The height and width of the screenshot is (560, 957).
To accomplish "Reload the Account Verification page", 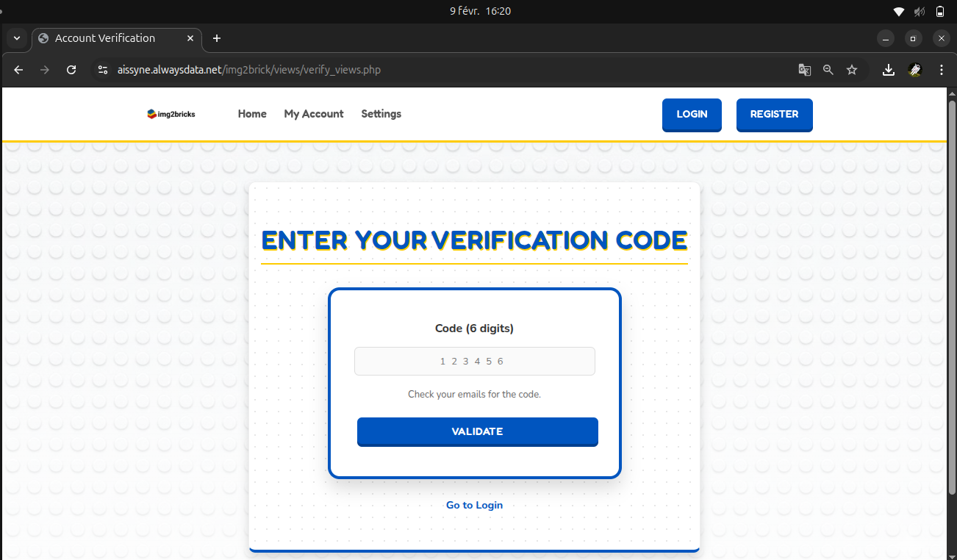I will coord(71,70).
